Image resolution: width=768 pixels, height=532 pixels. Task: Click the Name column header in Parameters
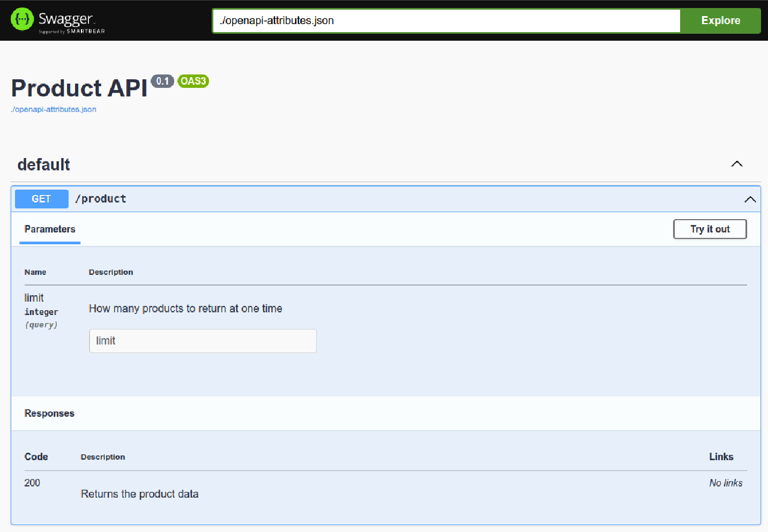(35, 272)
